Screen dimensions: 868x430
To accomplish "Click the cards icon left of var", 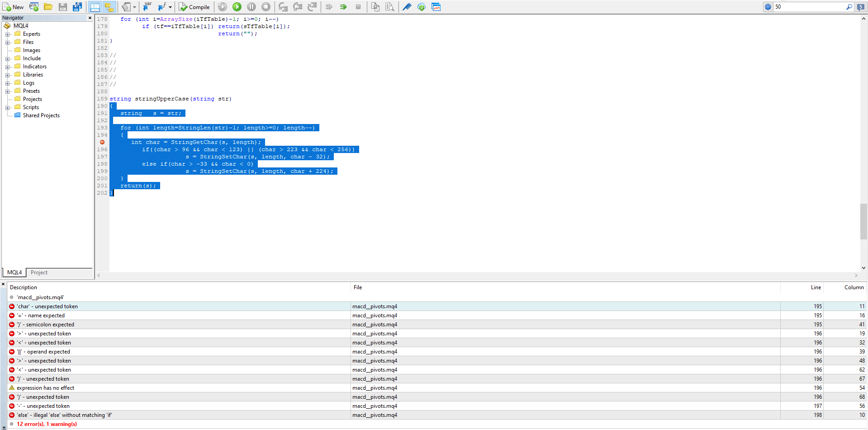I will [127, 7].
